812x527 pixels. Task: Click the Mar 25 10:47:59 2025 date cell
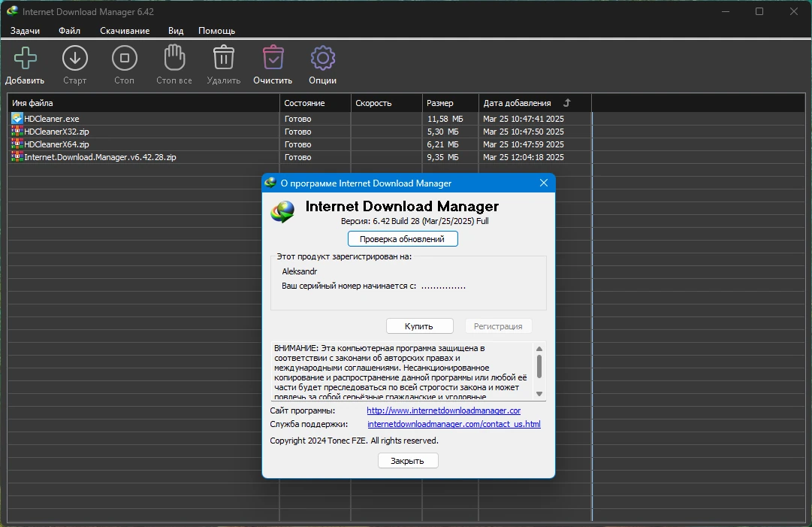click(x=523, y=144)
